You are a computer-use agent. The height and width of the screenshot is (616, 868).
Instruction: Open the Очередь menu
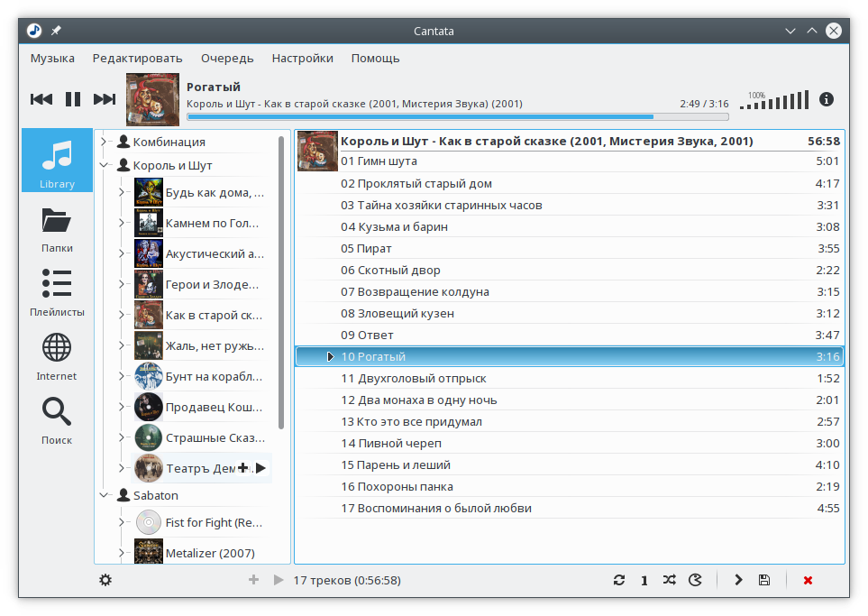[x=227, y=58]
